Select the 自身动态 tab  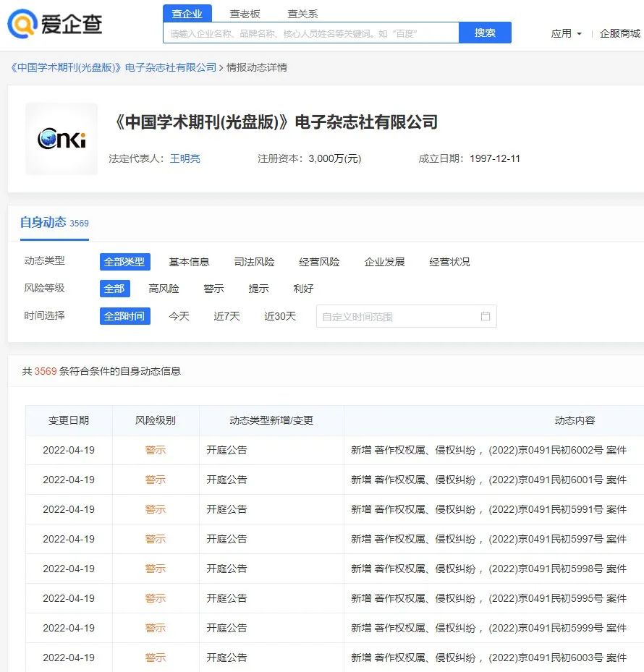[x=43, y=222]
